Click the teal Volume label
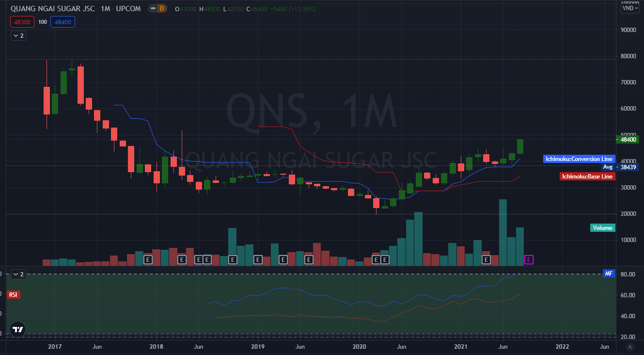Image resolution: width=644 pixels, height=355 pixels. [602, 228]
